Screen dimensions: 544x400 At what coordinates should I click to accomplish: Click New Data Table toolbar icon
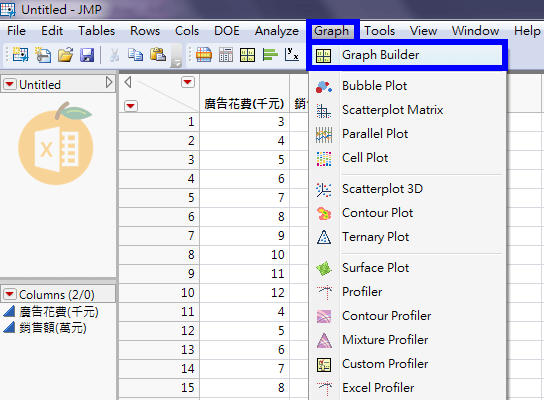[x=20, y=55]
